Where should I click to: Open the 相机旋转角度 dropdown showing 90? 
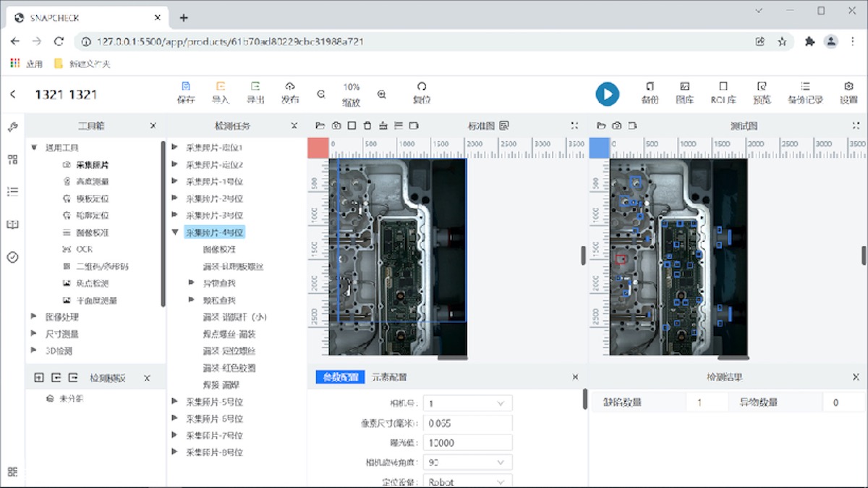468,462
